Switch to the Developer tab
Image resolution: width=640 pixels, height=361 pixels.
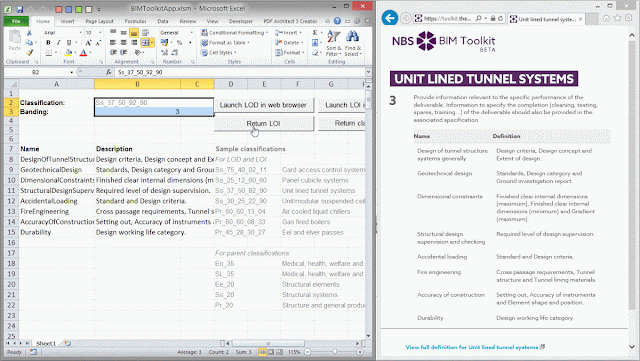tap(240, 21)
